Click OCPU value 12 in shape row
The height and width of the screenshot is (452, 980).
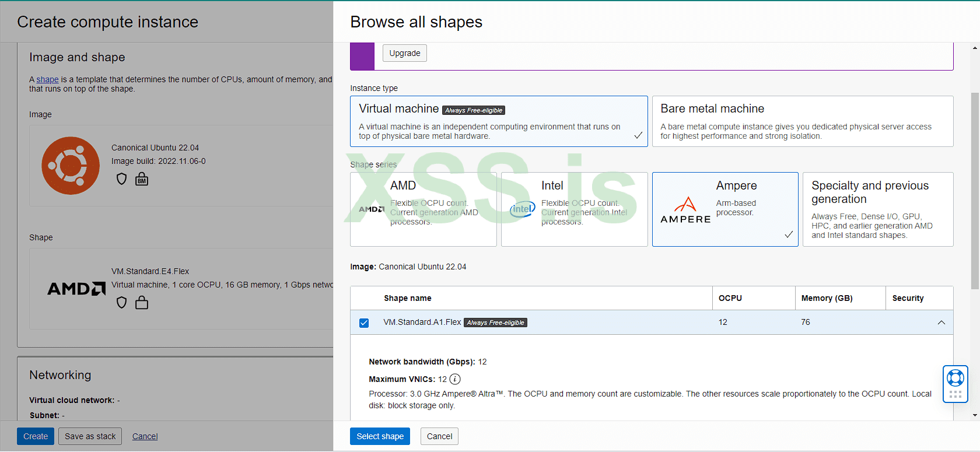coord(723,322)
